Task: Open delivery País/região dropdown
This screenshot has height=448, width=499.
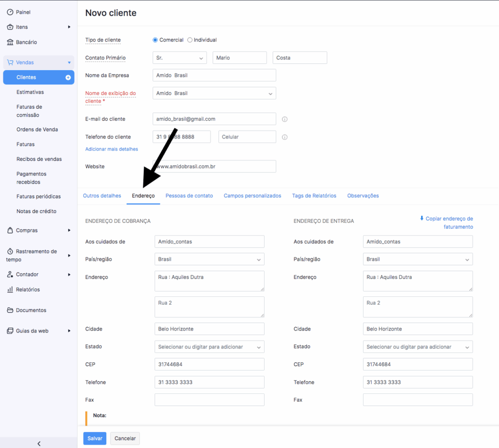Action: click(x=418, y=259)
